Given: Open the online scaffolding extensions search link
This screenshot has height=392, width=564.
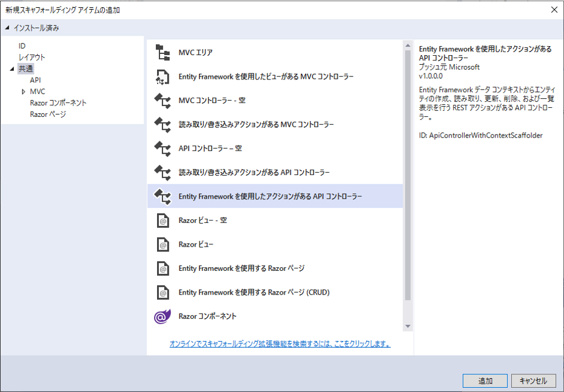Looking at the screenshot, I should pos(280,344).
